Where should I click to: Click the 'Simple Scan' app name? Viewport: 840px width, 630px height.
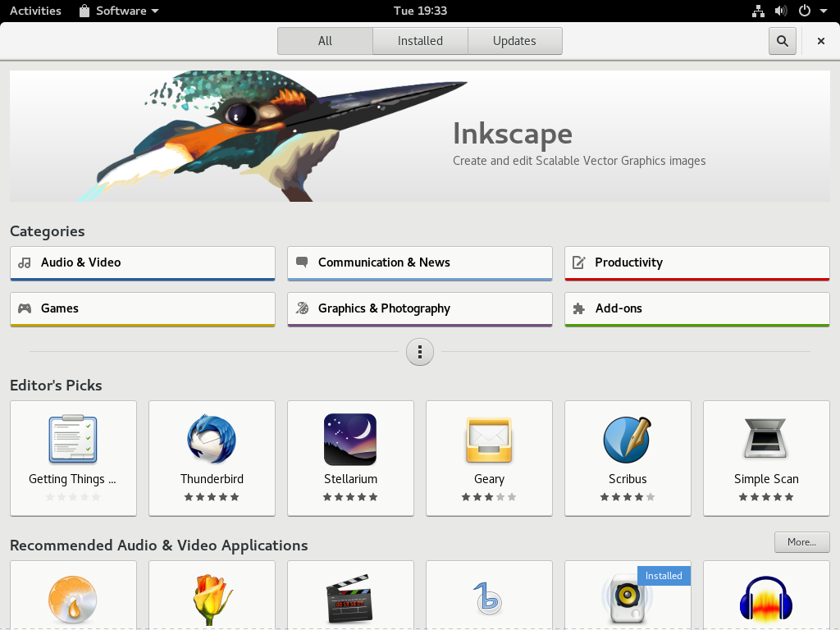point(766,479)
